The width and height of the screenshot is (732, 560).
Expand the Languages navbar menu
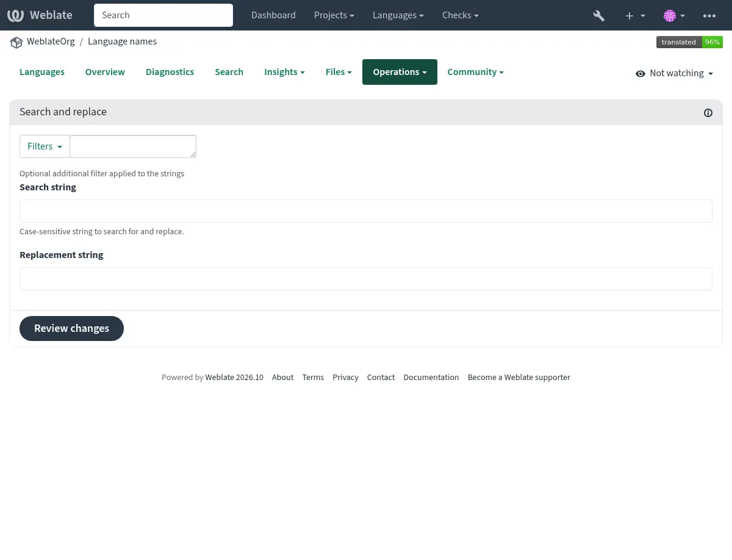click(398, 15)
